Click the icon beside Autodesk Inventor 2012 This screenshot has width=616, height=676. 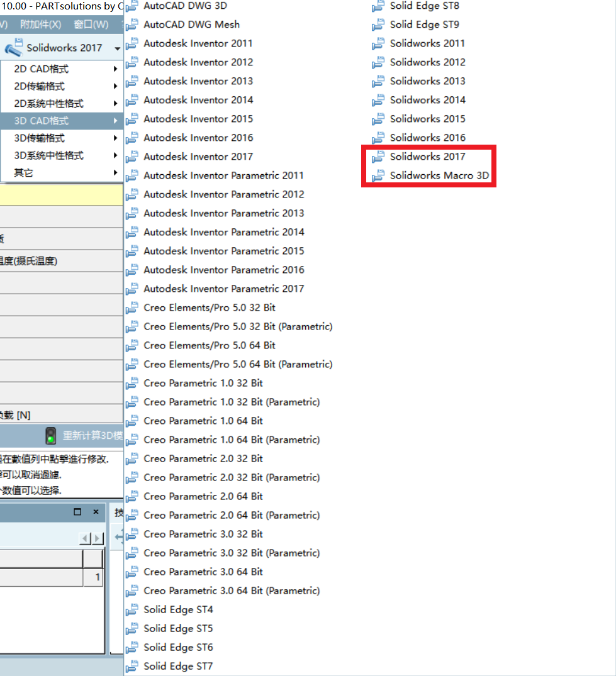[x=132, y=63]
